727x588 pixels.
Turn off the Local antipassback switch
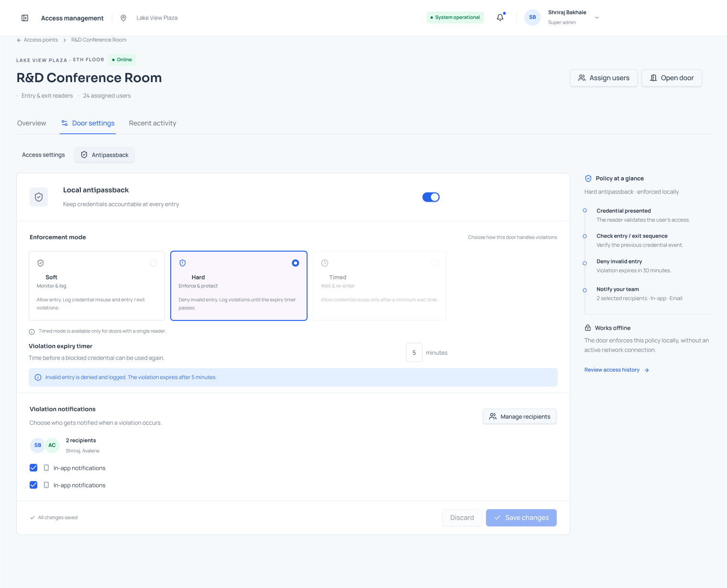click(431, 197)
